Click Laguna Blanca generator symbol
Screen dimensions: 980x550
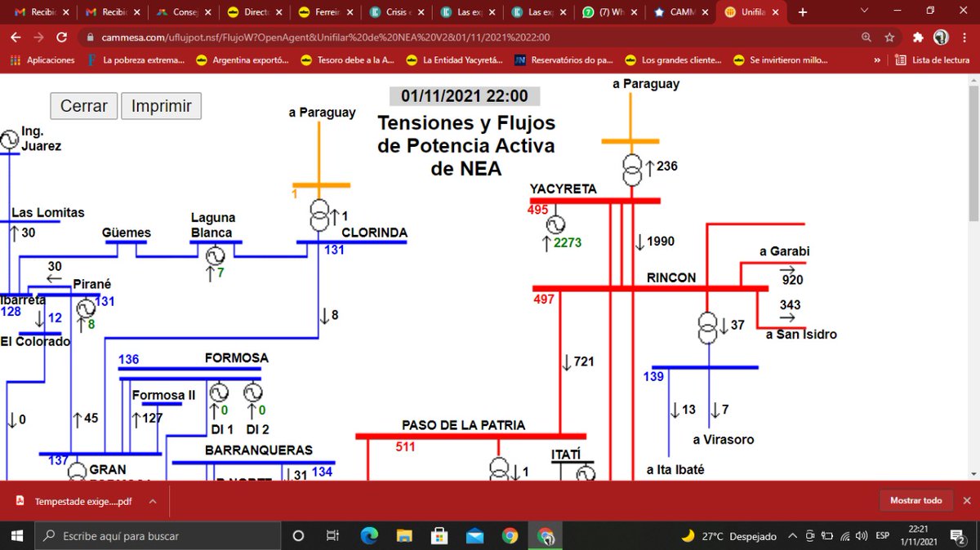pyautogui.click(x=215, y=255)
